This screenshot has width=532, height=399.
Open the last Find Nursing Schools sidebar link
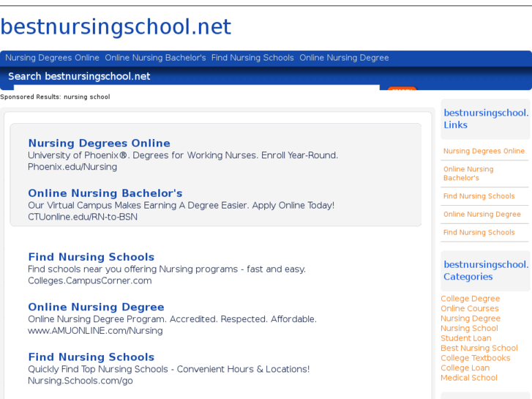pyautogui.click(x=479, y=232)
